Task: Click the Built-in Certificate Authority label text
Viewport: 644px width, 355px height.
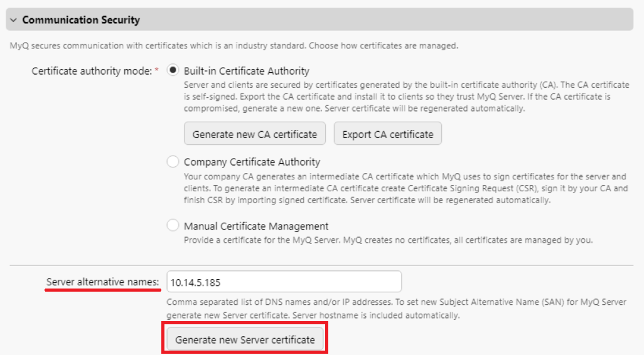Action: click(246, 71)
